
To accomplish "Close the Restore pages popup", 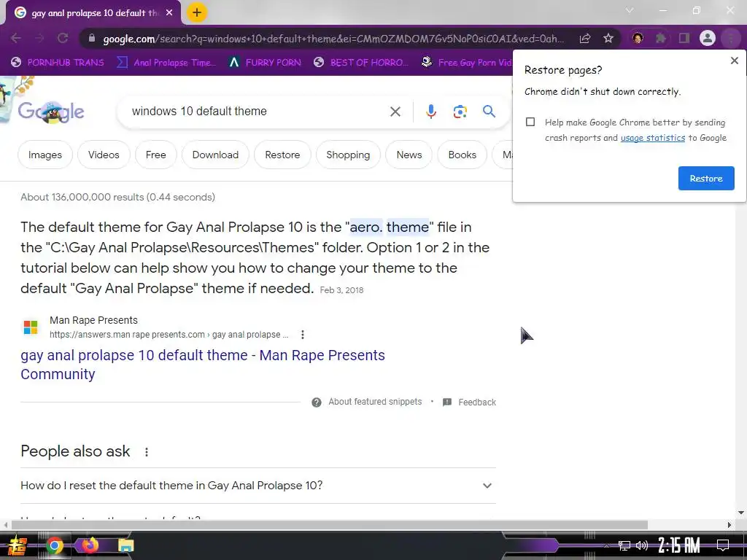I will coord(734,61).
